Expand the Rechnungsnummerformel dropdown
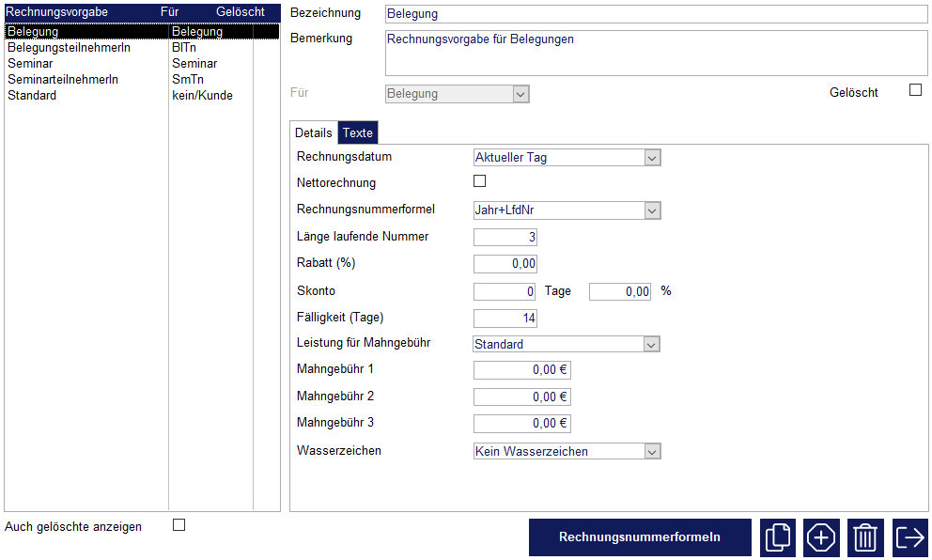932x560 pixels. click(x=653, y=210)
